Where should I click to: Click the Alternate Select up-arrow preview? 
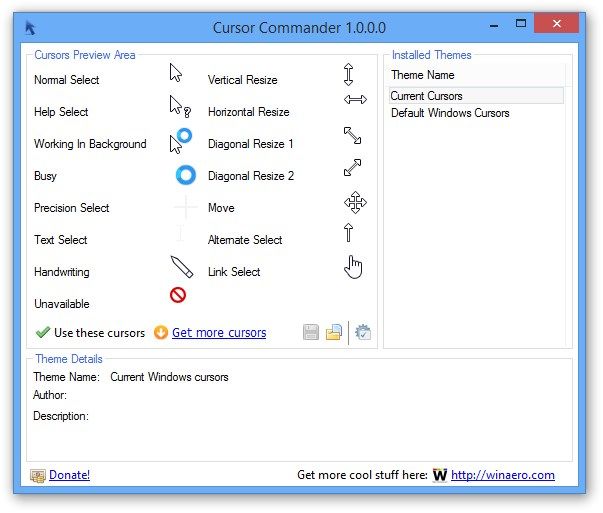coord(348,233)
